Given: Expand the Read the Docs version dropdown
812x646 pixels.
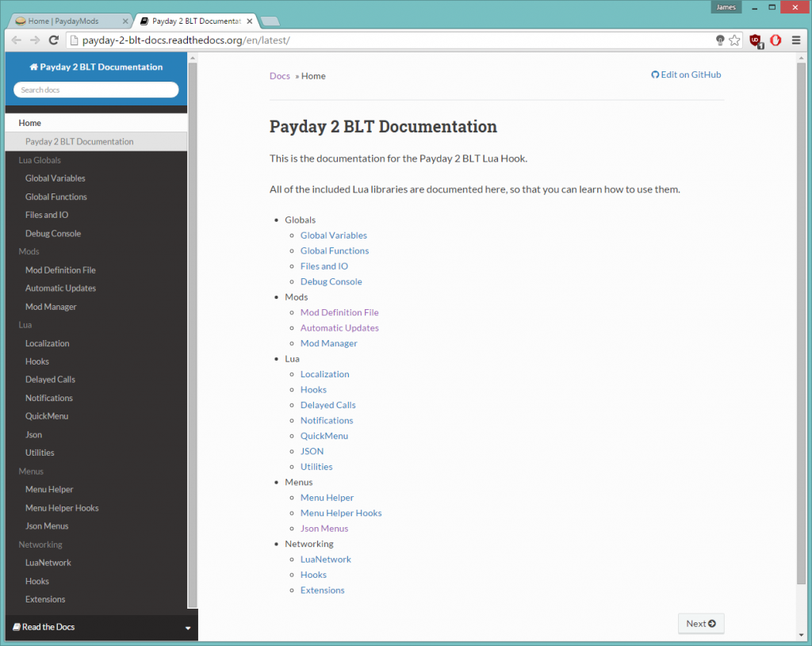Looking at the screenshot, I should [x=101, y=627].
